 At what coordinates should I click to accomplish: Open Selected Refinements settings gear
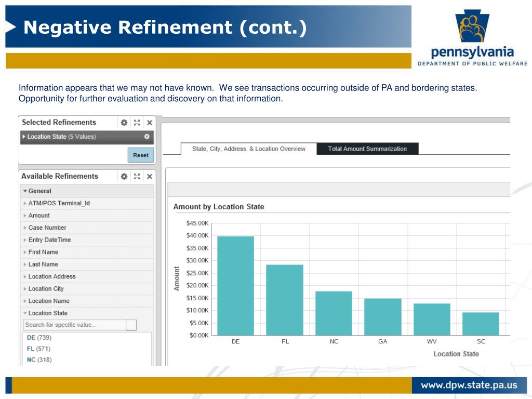pos(124,123)
